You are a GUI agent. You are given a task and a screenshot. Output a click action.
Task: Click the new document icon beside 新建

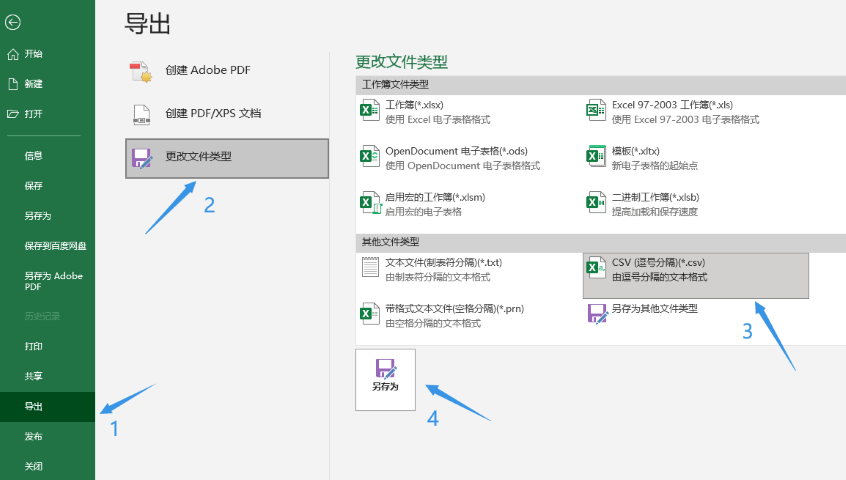pyautogui.click(x=13, y=84)
